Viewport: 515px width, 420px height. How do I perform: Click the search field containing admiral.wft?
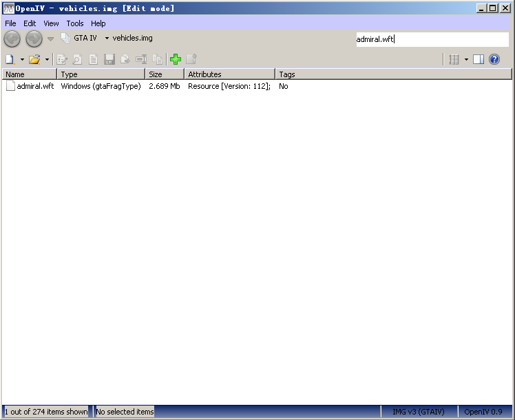point(432,39)
